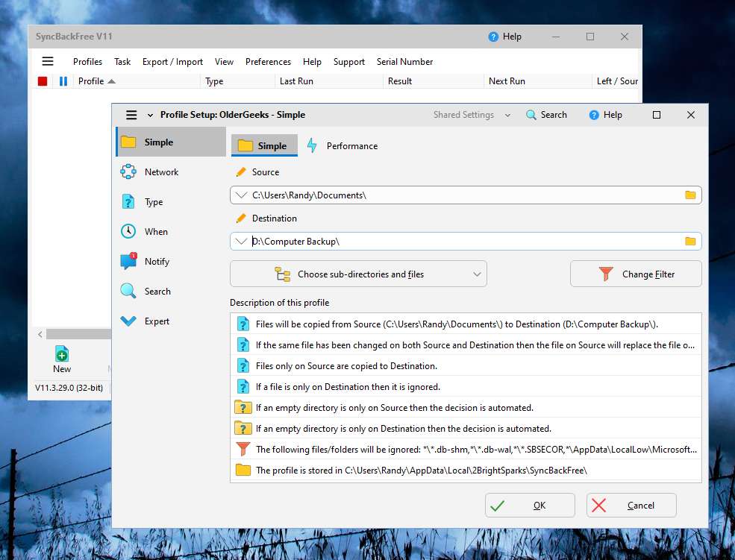Click the scrollbar left arrow in main window
Viewport: 735px width, 560px height.
coord(40,334)
